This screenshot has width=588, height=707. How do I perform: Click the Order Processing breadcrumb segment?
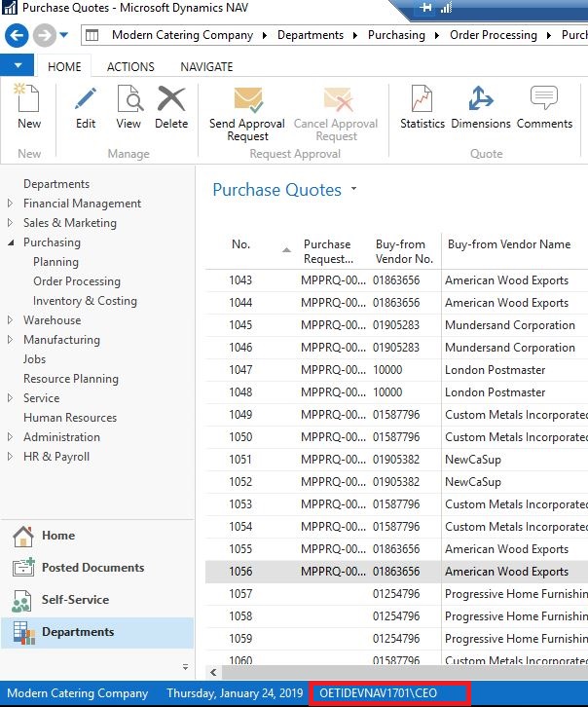(x=494, y=35)
